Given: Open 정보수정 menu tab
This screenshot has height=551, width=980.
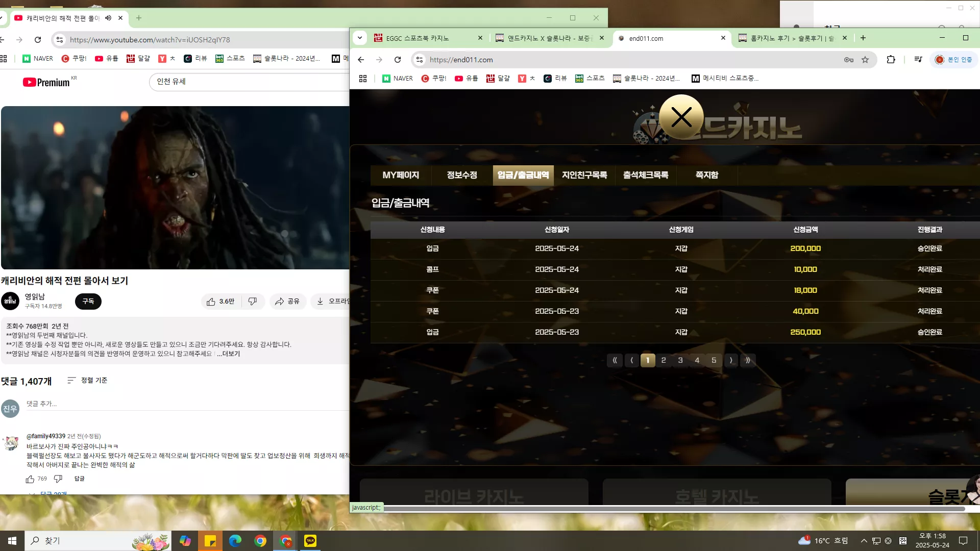Looking at the screenshot, I should coord(462,175).
